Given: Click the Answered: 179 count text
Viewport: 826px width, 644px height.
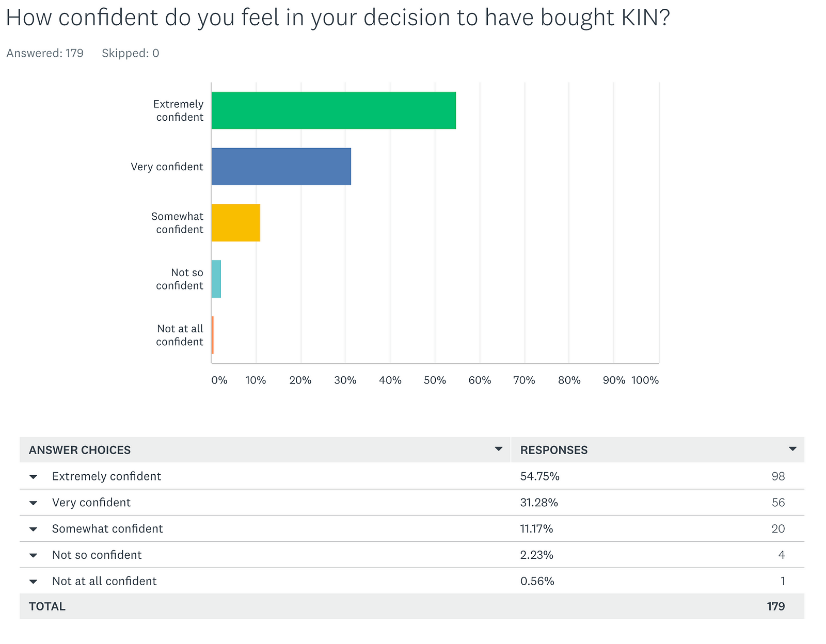Looking at the screenshot, I should (45, 53).
